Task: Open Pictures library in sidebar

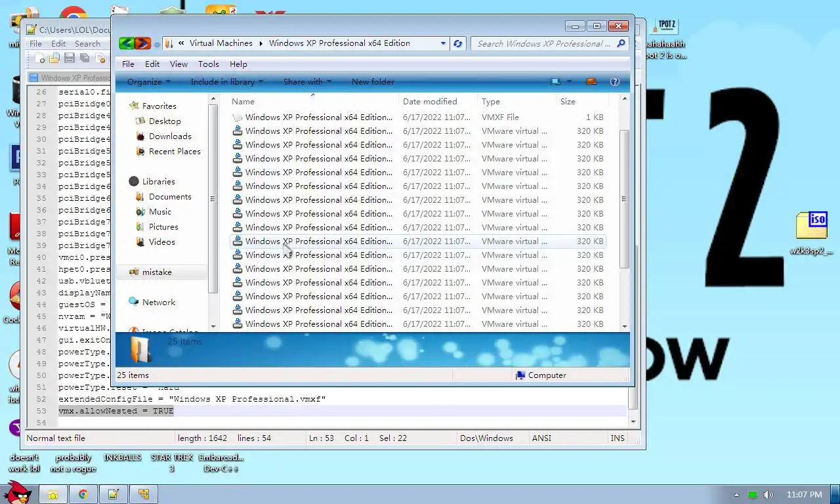Action: coord(163,227)
